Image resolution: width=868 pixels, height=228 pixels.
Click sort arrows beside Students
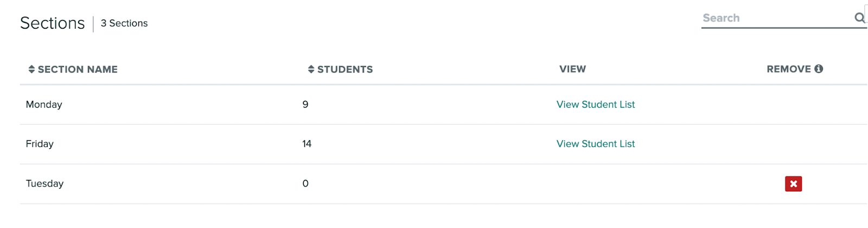pyautogui.click(x=311, y=69)
